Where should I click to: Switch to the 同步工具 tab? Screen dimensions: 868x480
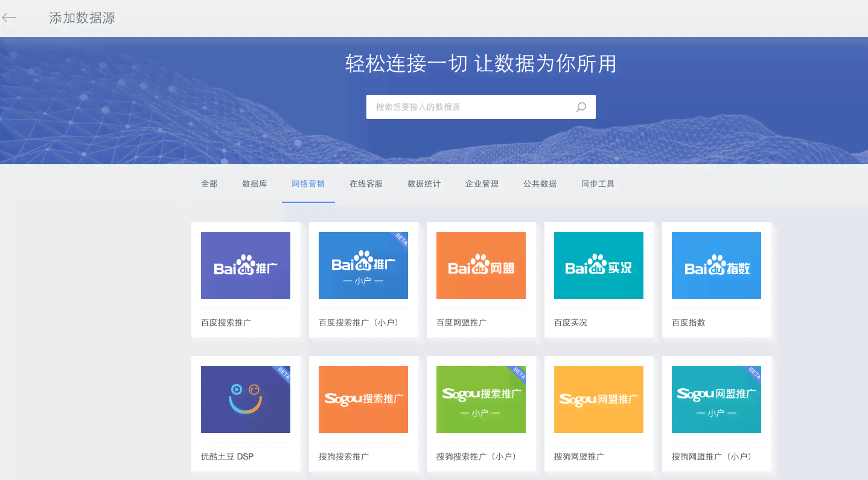(598, 184)
